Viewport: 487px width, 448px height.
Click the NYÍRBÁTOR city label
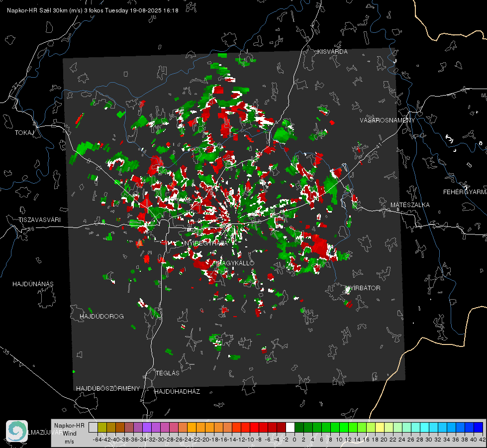point(363,288)
